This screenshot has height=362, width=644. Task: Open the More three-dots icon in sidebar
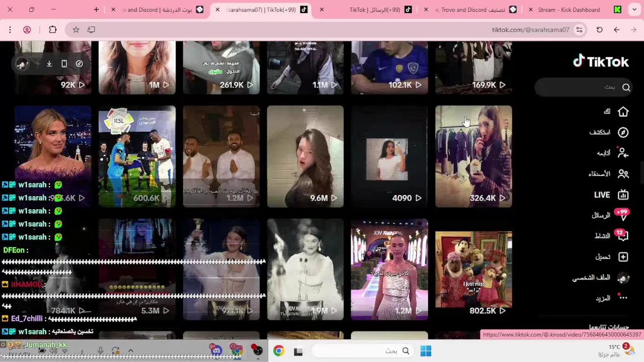(x=623, y=298)
